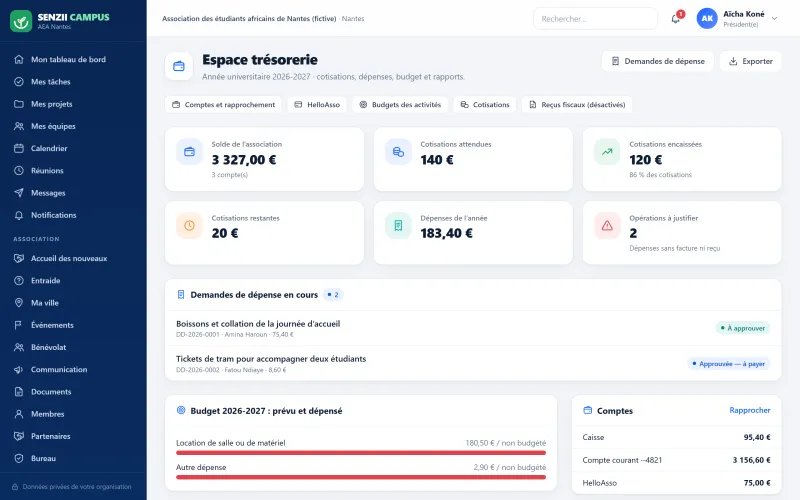The height and width of the screenshot is (500, 800).
Task: Click the Approuvée — à payer badge
Action: (x=729, y=364)
